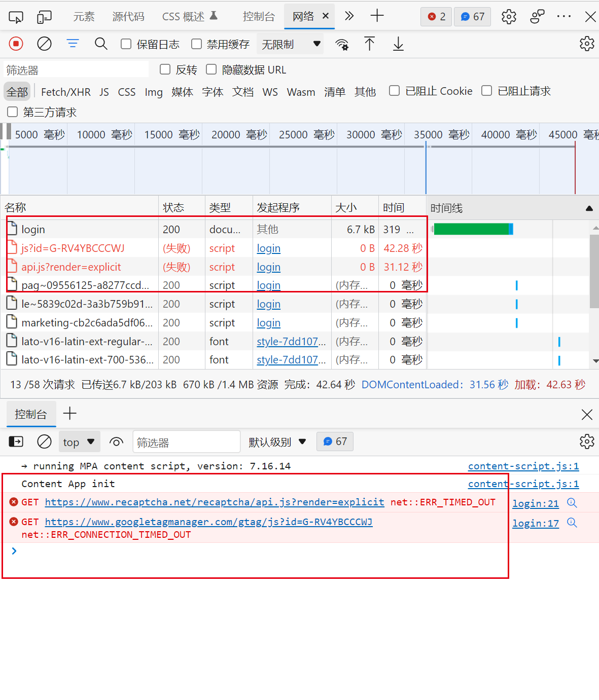Open the 默认级别 log level dropdown
The image size is (599, 700).
tap(277, 442)
